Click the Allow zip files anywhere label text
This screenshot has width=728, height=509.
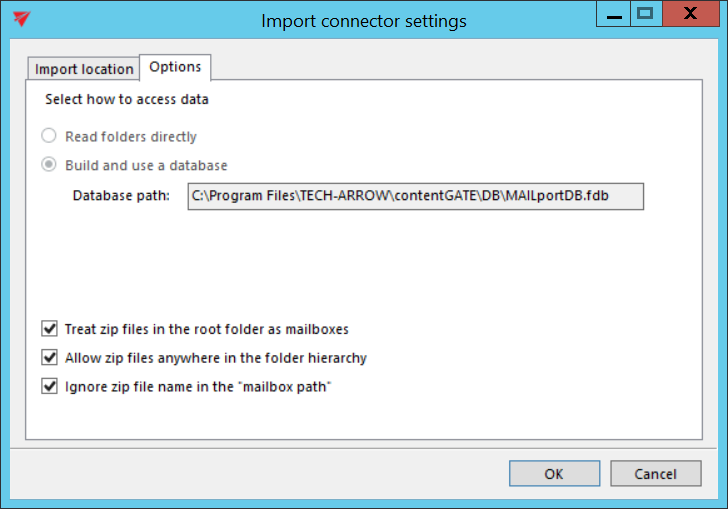click(216, 357)
